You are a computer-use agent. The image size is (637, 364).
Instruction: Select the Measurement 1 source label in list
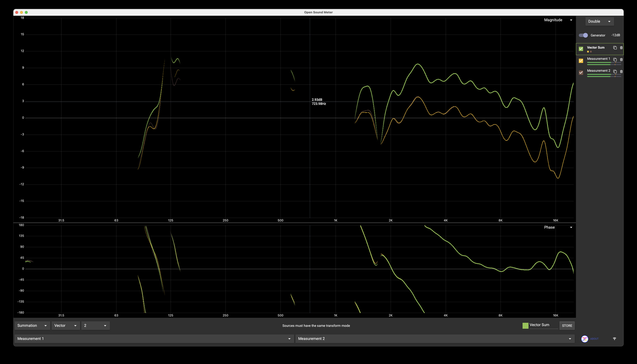click(598, 59)
